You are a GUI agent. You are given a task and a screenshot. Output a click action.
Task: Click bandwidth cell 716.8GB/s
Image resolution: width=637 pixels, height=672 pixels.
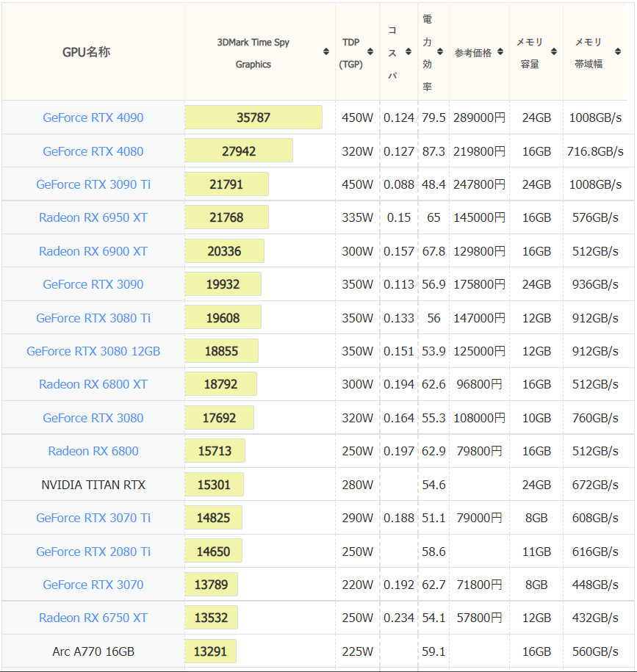pyautogui.click(x=595, y=151)
